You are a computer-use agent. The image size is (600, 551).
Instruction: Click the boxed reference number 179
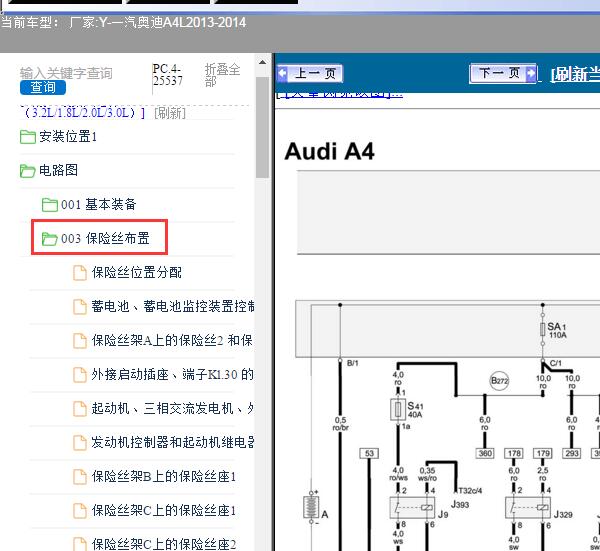point(543,453)
